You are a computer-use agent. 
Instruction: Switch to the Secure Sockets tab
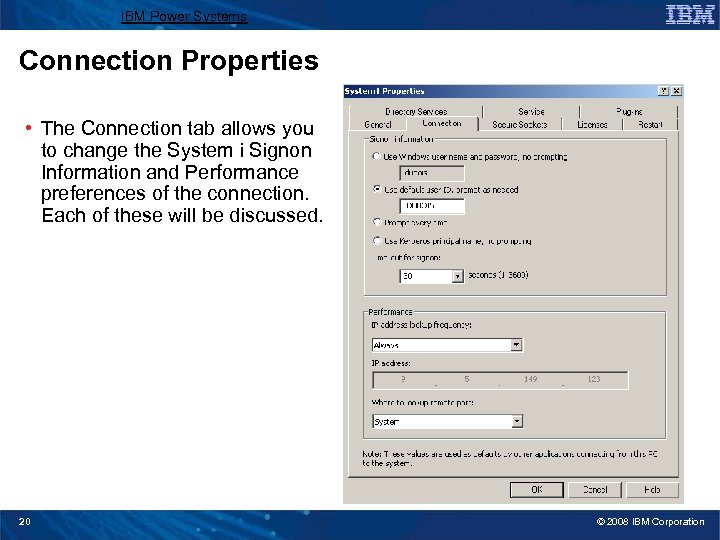519,124
